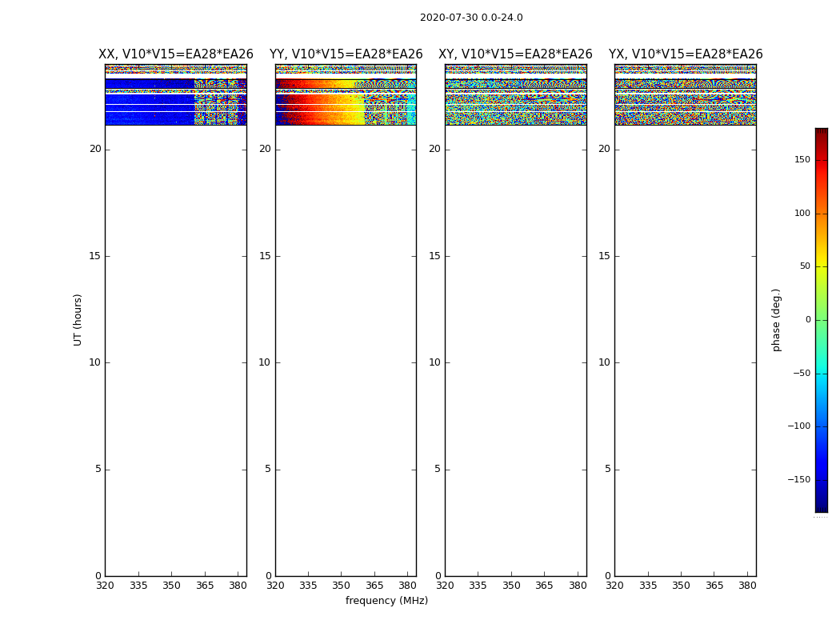Click the 10 hour tick beside YX panel

tap(604, 362)
